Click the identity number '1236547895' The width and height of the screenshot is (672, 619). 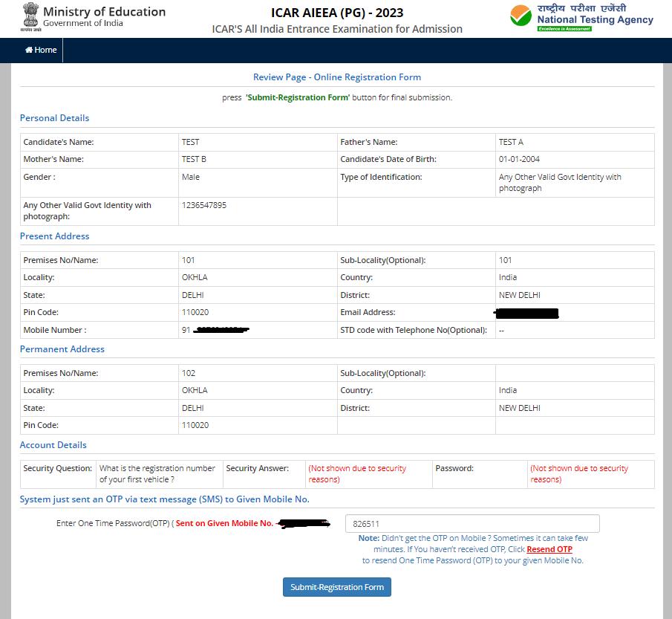tap(204, 205)
